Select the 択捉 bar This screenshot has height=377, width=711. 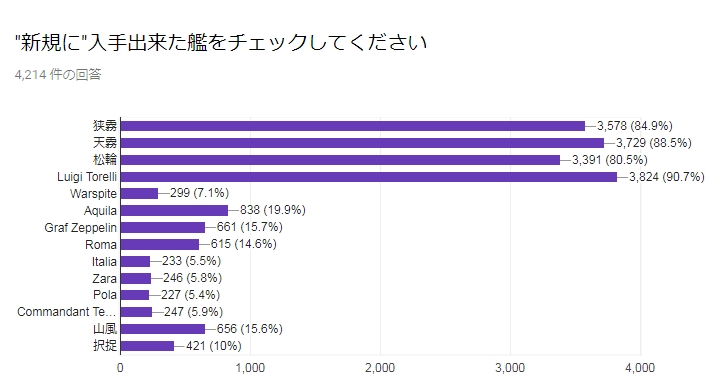click(x=147, y=346)
